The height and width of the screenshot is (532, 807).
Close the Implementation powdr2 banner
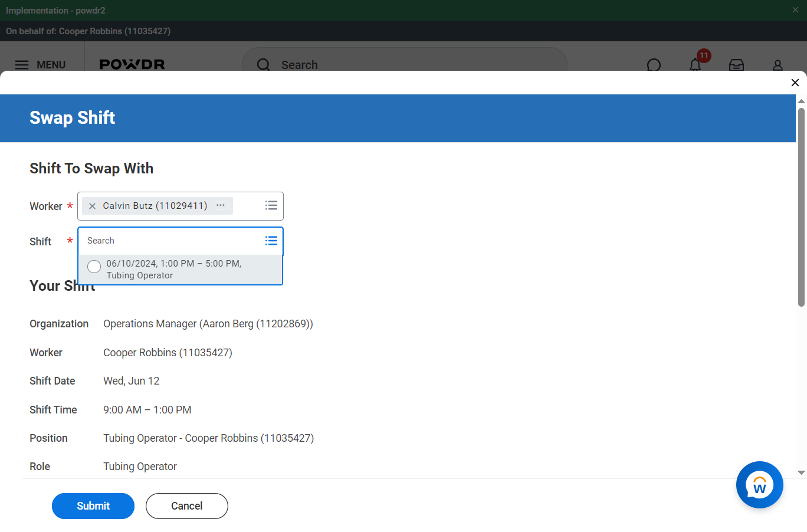click(x=795, y=10)
